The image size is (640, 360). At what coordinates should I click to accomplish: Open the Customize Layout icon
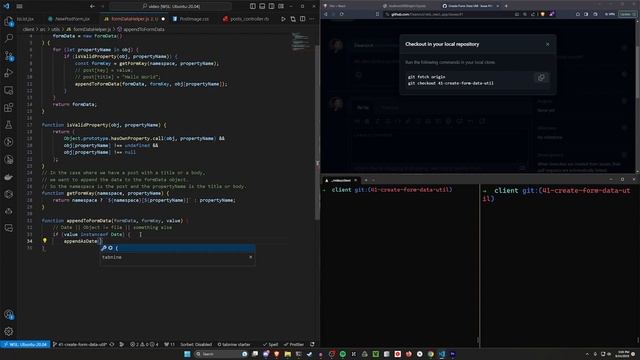[281, 6]
